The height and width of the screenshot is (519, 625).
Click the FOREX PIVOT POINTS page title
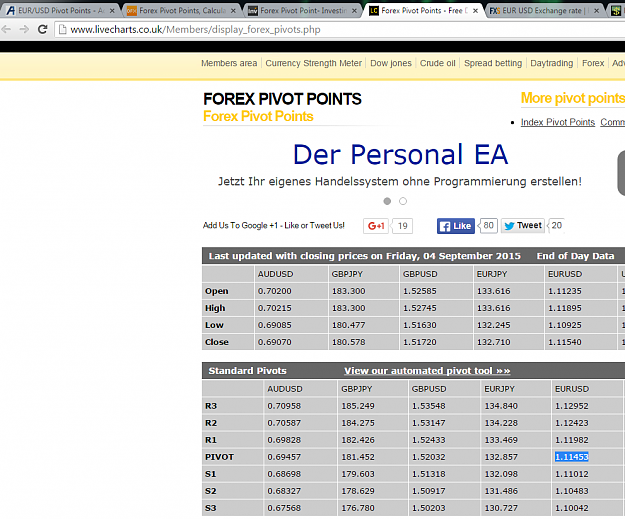tap(282, 99)
